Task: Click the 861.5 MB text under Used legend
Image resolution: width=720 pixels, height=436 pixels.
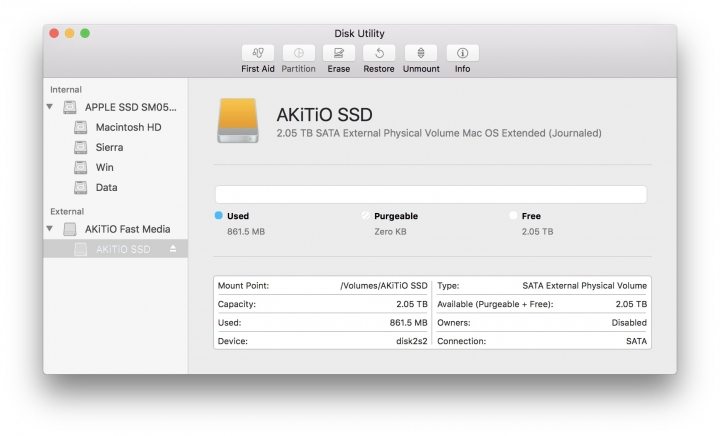Action: (x=246, y=232)
